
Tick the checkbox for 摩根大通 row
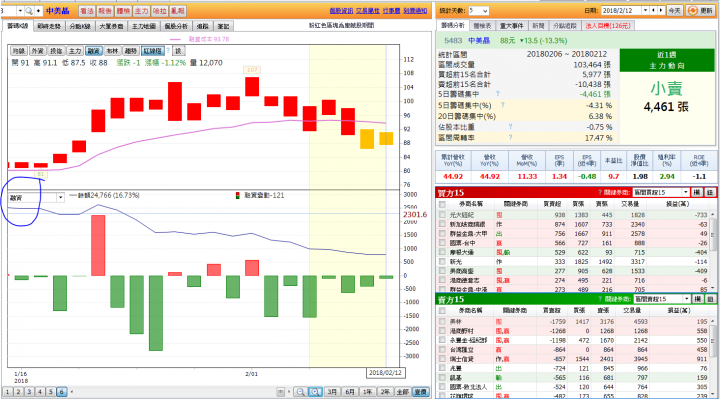point(442,252)
